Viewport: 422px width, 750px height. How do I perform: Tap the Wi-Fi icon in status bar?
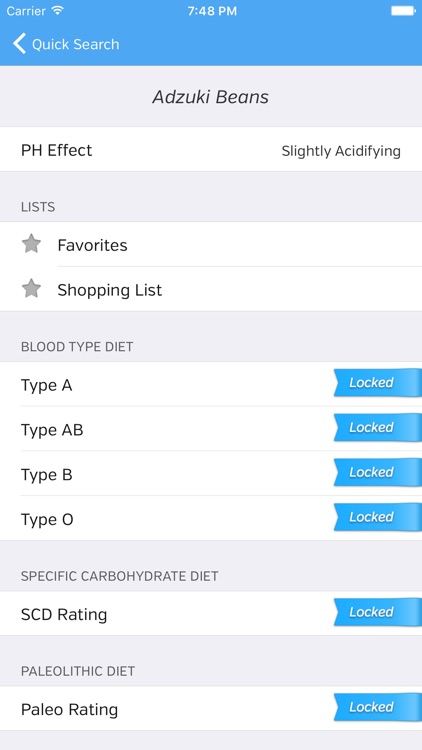pyautogui.click(x=58, y=11)
